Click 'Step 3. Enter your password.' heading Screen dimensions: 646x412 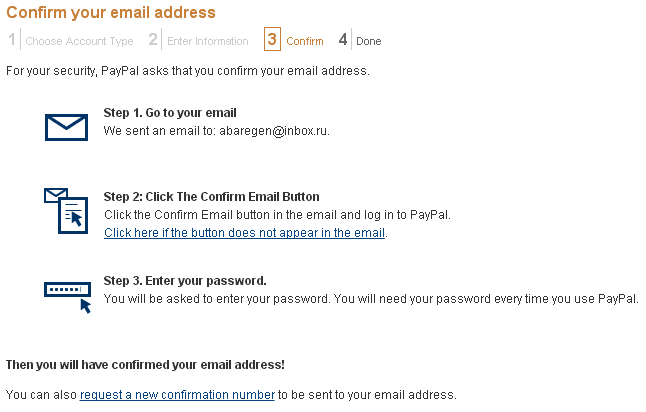[x=185, y=281]
